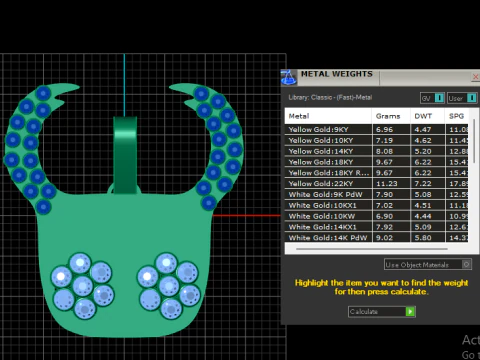Select the Yellow Gold:9KY row

click(x=377, y=129)
